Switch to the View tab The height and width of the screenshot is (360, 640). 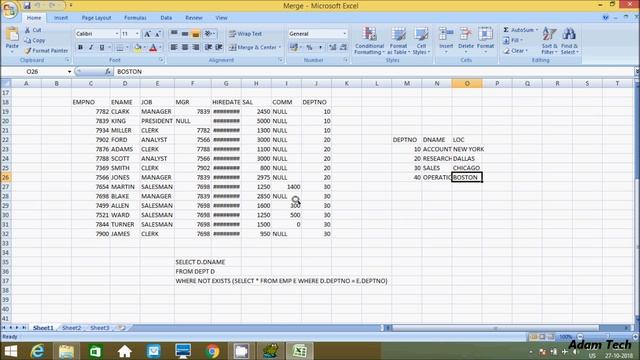[x=221, y=18]
